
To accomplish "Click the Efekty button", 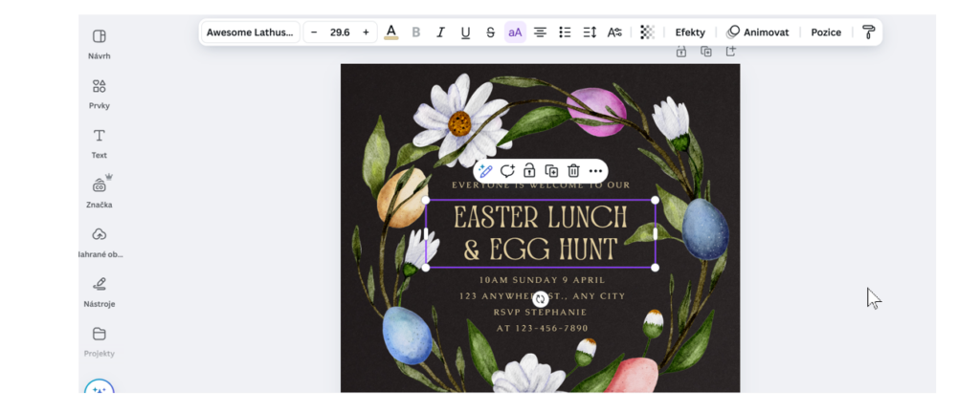I will click(x=689, y=33).
